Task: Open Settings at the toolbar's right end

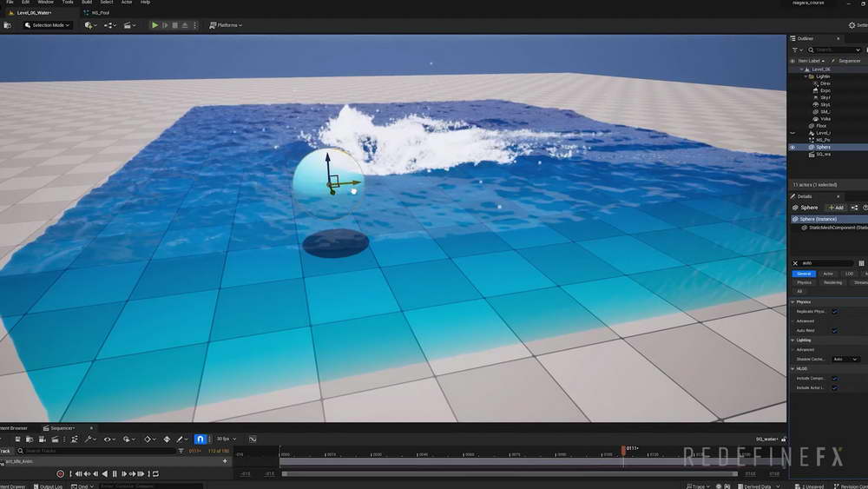Action: point(858,25)
